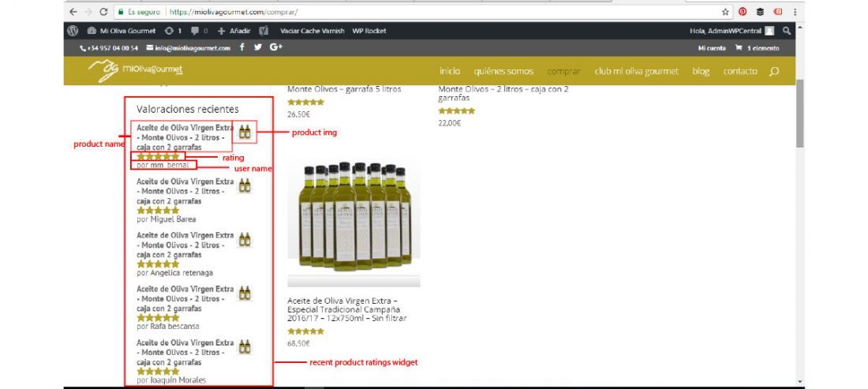The image size is (868, 389).
Task: Reload the page with the refresh icon
Action: click(103, 12)
